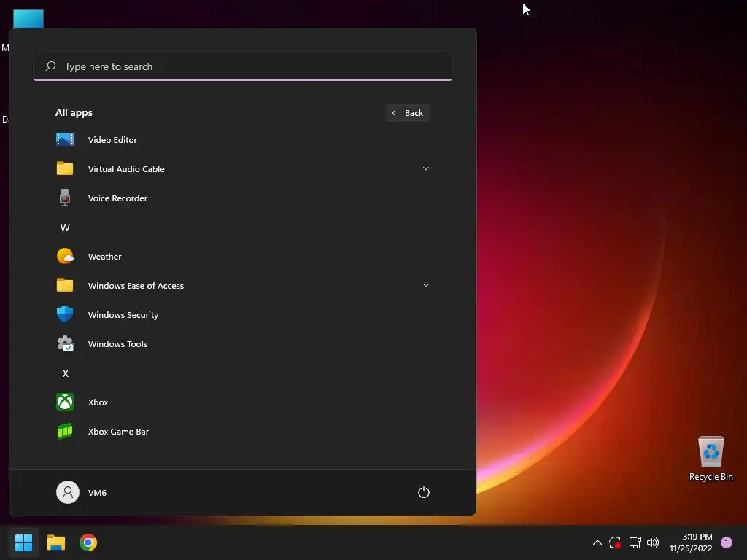747x560 pixels.
Task: Click the 'Xbox Game Bar' label
Action: (118, 432)
